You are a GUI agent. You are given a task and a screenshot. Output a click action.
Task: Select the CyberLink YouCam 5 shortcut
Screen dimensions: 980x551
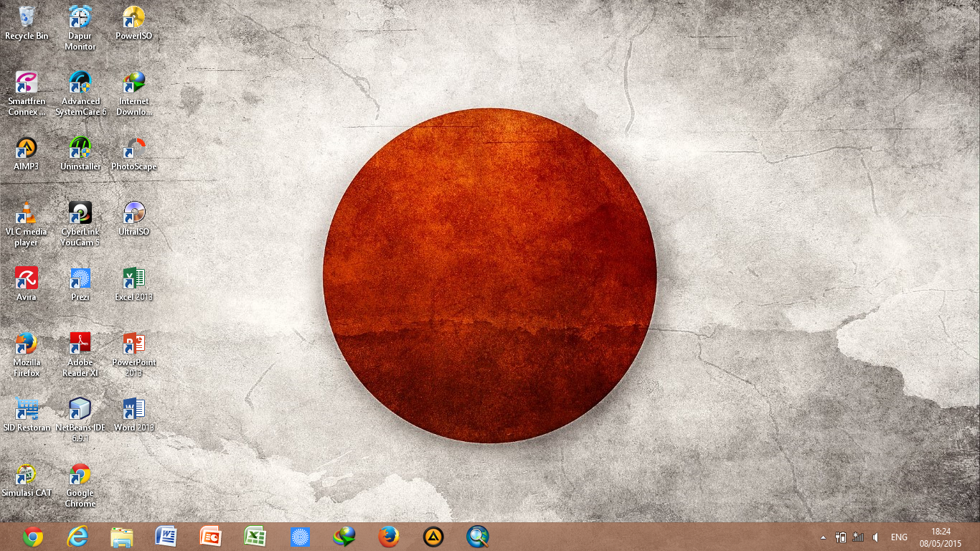80,224
